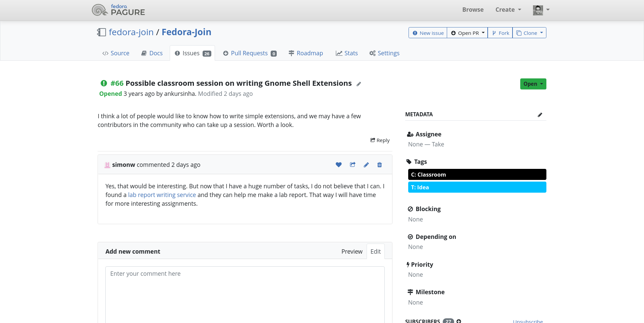Viewport: 644px width, 323px height.
Task: Expand the Create menu
Action: 508,10
